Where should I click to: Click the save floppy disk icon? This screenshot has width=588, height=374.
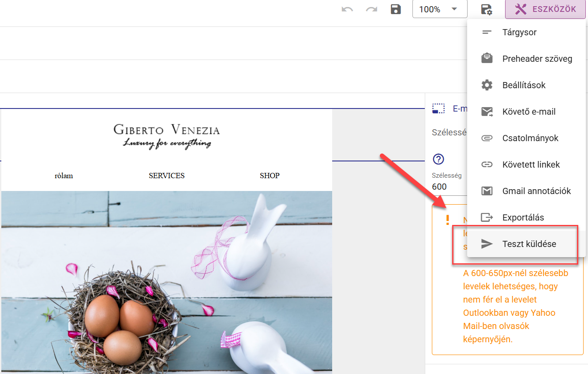[396, 9]
